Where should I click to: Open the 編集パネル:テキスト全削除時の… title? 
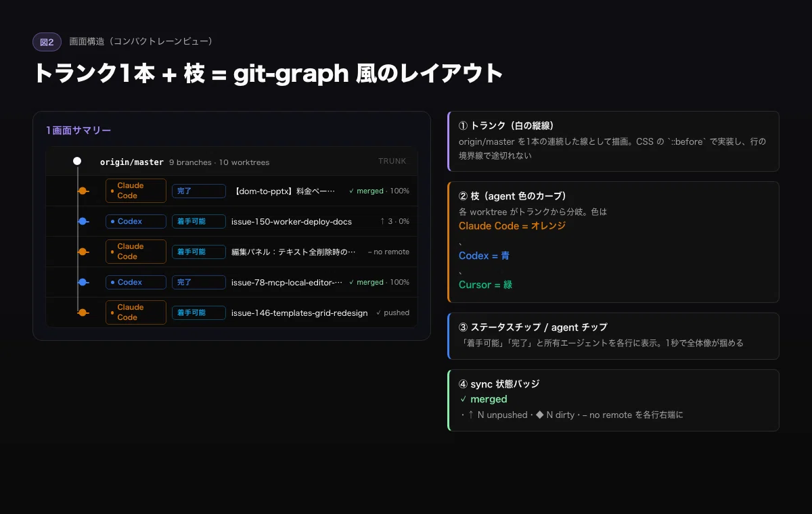coord(294,252)
